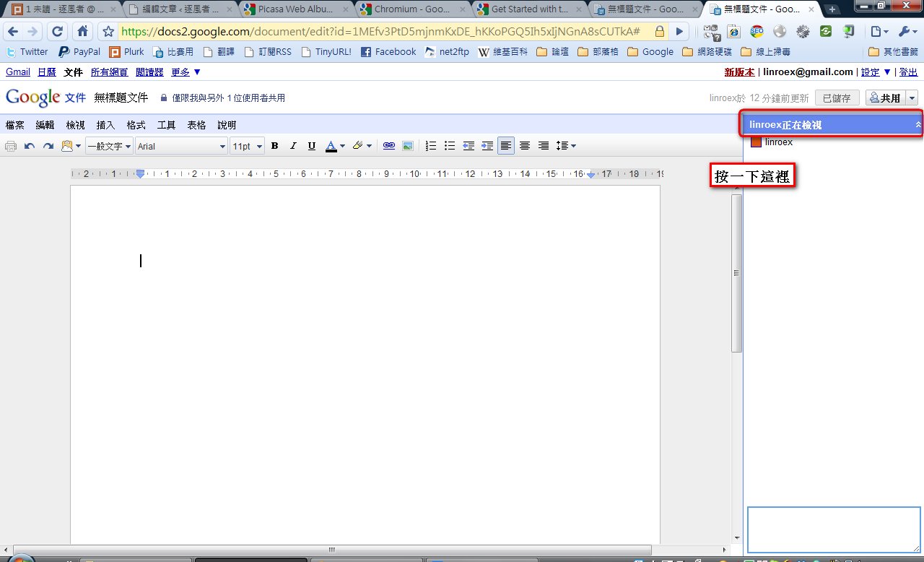Screen dimensions: 924x562
Task: Redo the last undone edit
Action: click(x=48, y=146)
